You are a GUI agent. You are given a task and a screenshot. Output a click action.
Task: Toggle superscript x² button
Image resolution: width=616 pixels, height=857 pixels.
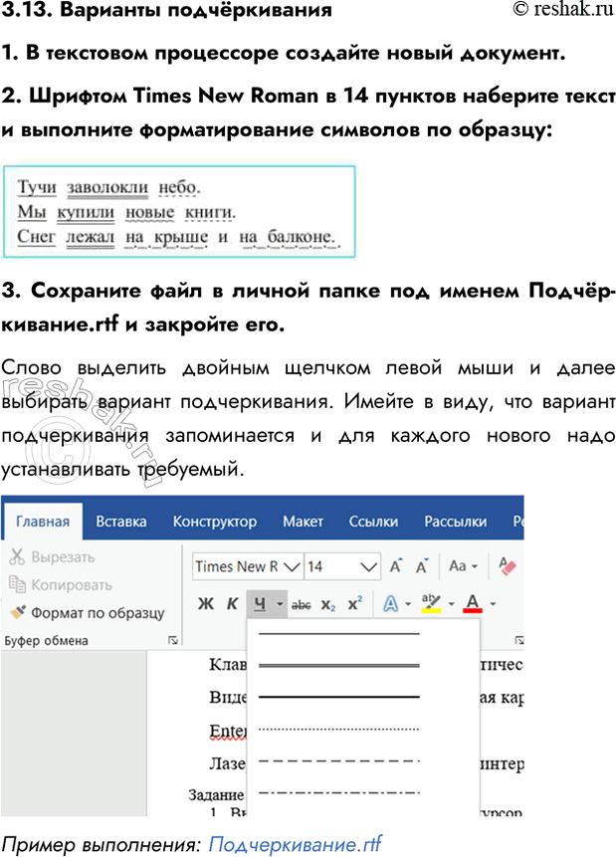(355, 603)
